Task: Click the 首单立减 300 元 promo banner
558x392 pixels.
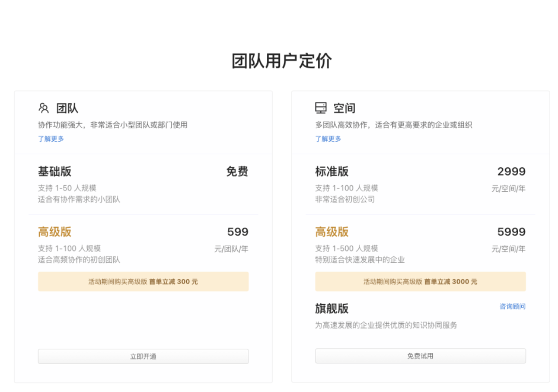Action: [x=143, y=281]
